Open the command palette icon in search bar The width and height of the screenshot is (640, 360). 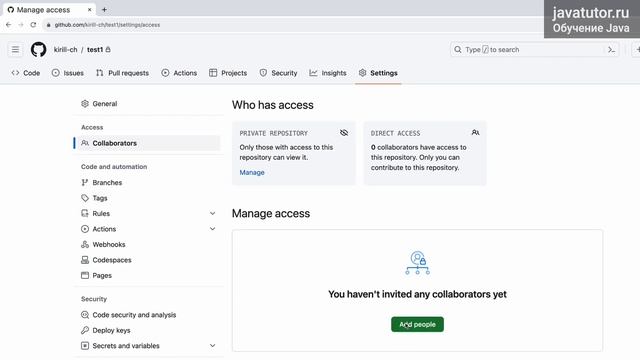[611, 50]
